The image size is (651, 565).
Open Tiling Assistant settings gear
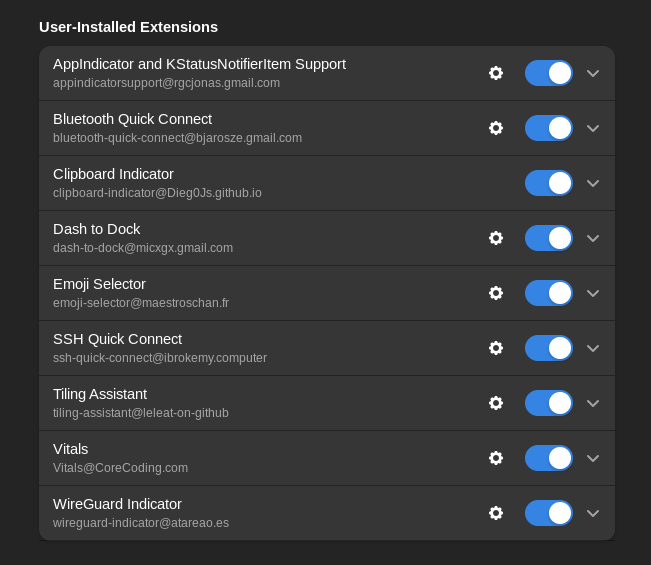click(x=496, y=403)
